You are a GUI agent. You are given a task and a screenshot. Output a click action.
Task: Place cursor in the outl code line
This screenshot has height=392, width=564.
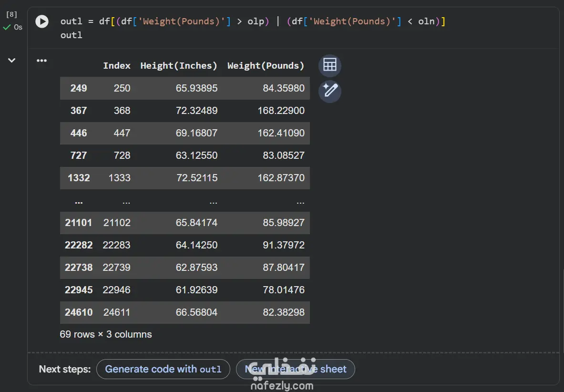(71, 35)
